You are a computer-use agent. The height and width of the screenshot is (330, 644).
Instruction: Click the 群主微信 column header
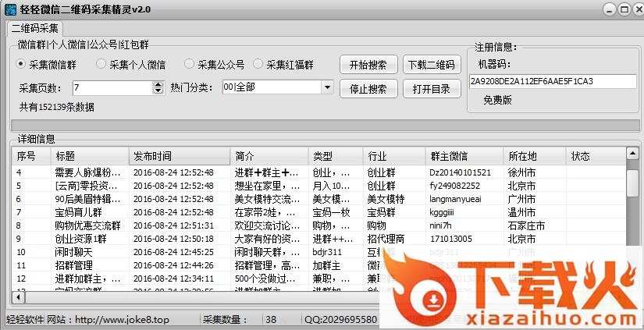tap(464, 157)
